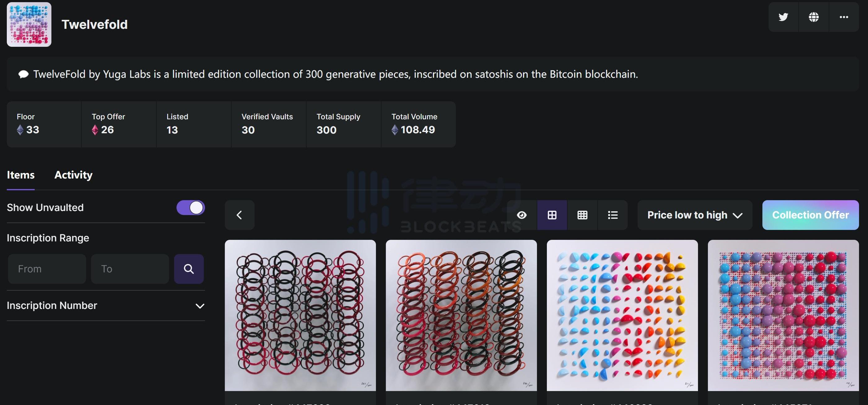This screenshot has width=868, height=405.
Task: Switch to small grid view
Action: (x=582, y=215)
